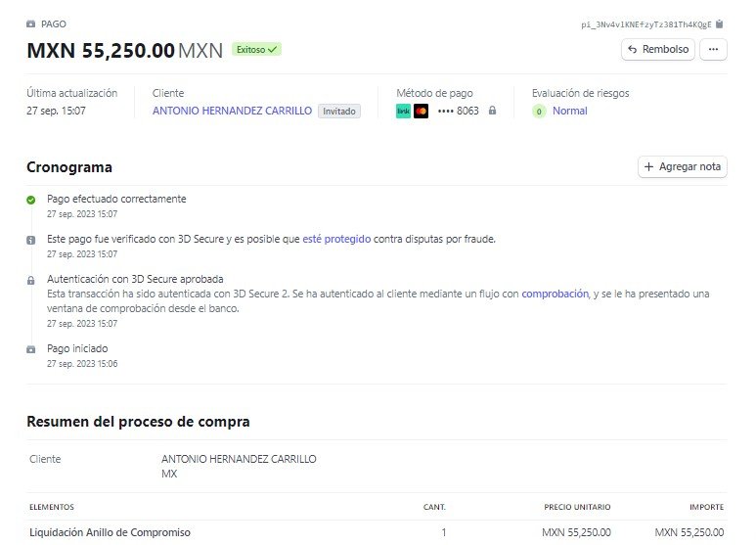
Task: Click the 3D Secure lock timeline icon
Action: click(x=31, y=280)
